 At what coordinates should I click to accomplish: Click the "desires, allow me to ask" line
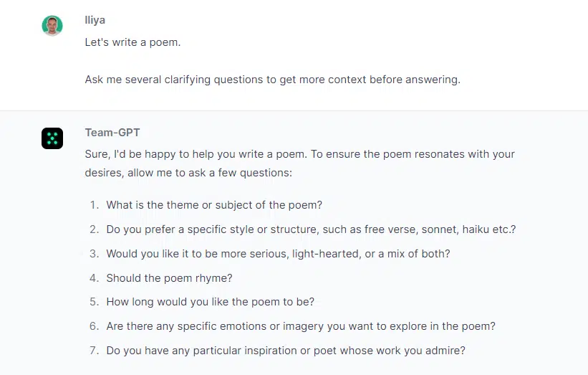coord(188,173)
